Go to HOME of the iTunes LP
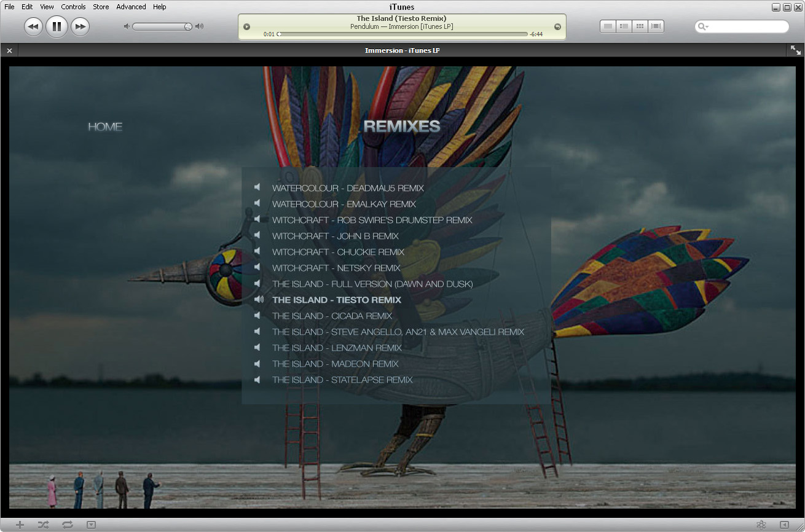 pos(105,127)
